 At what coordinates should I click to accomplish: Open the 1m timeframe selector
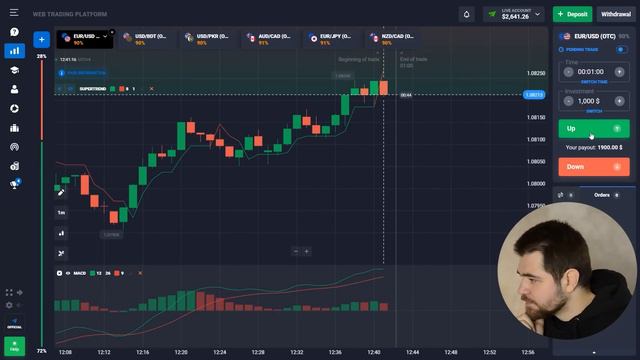(x=61, y=213)
